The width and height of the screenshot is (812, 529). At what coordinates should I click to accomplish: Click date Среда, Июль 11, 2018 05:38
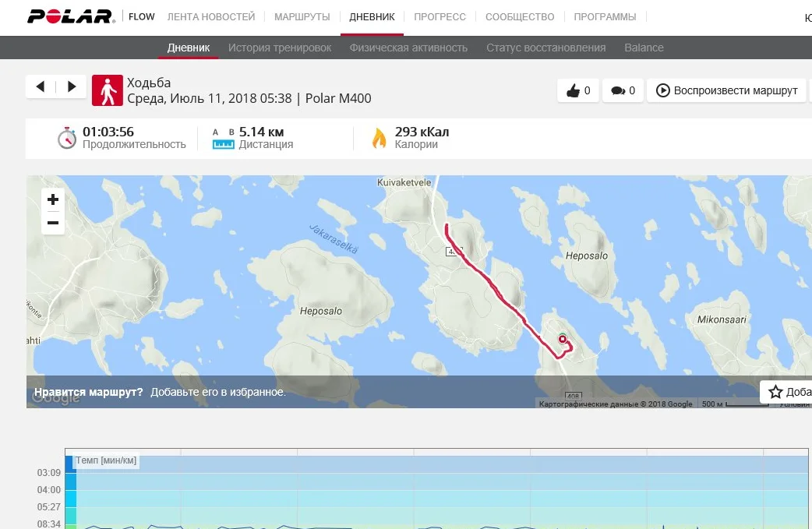coord(210,98)
